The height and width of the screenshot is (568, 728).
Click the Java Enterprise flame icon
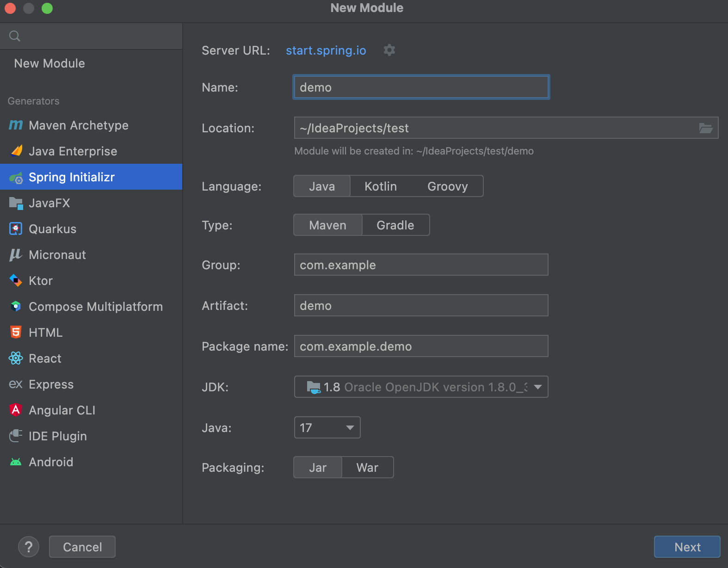pos(16,151)
